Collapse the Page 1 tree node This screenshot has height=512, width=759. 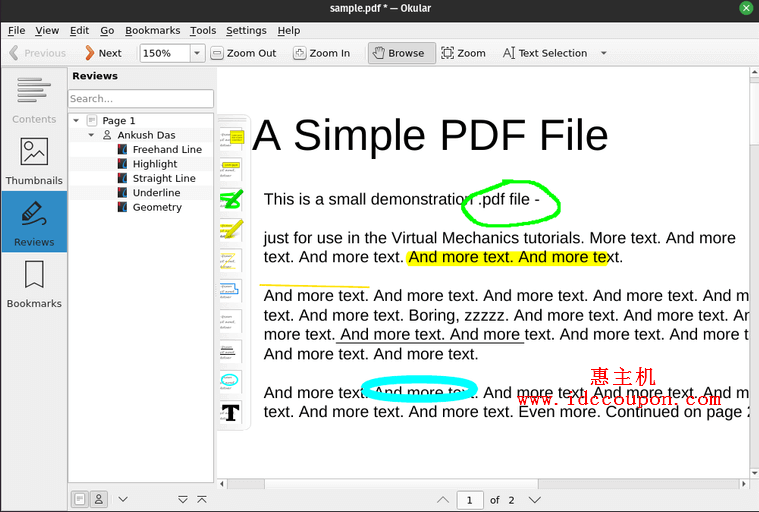76,121
